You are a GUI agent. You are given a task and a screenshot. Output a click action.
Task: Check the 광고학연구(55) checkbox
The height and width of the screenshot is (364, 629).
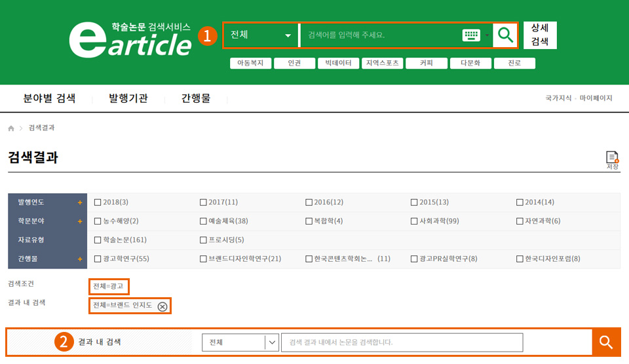click(98, 259)
